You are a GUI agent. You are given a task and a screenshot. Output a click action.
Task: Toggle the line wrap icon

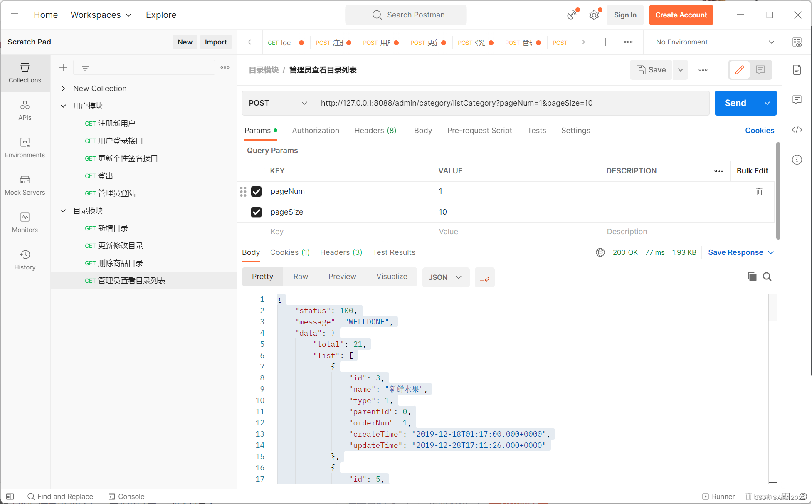point(484,277)
